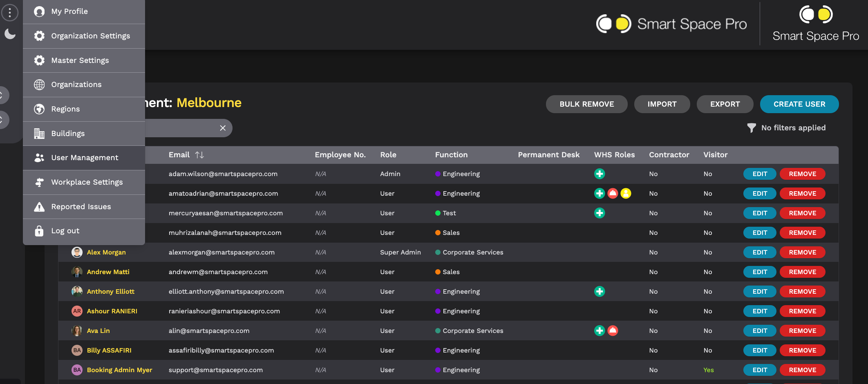Click the Role column header
868x384 pixels.
(388, 155)
